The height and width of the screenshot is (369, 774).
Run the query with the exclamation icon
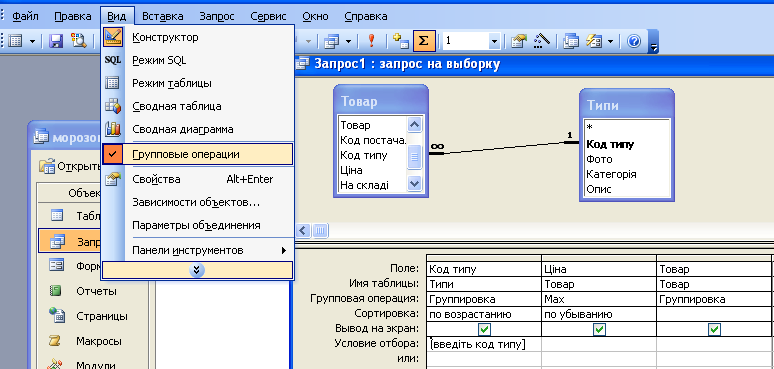click(x=372, y=41)
